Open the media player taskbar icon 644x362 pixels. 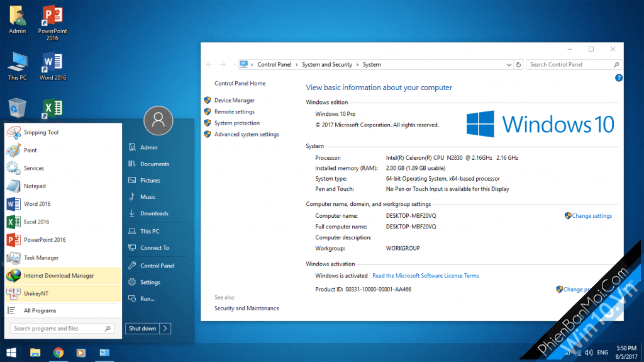pos(81,353)
